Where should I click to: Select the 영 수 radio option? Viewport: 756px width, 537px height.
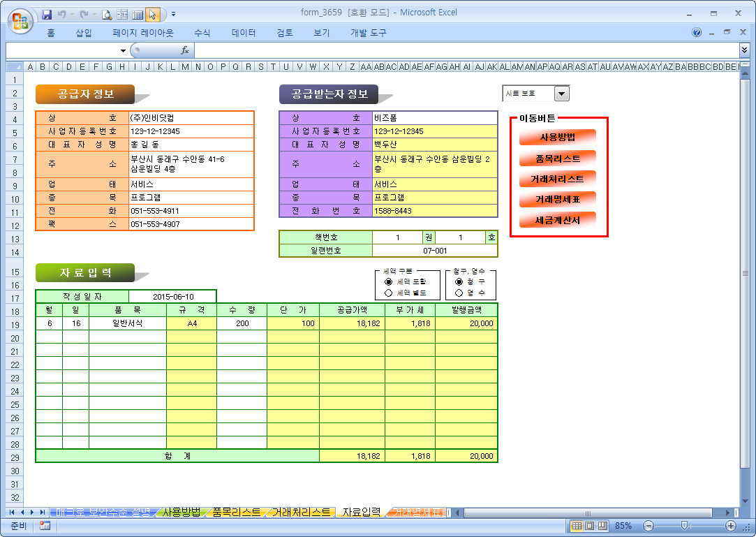459,293
